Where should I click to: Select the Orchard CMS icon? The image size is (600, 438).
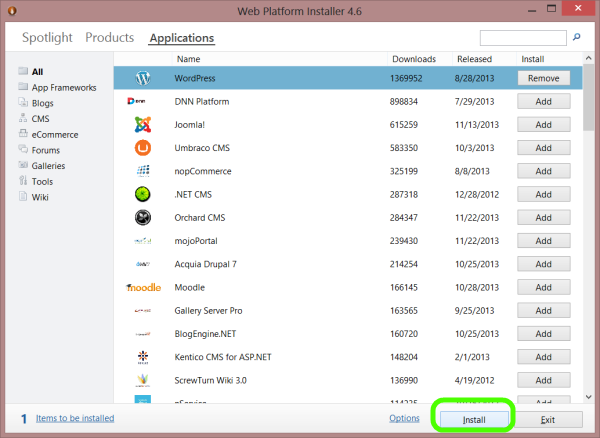[142, 217]
